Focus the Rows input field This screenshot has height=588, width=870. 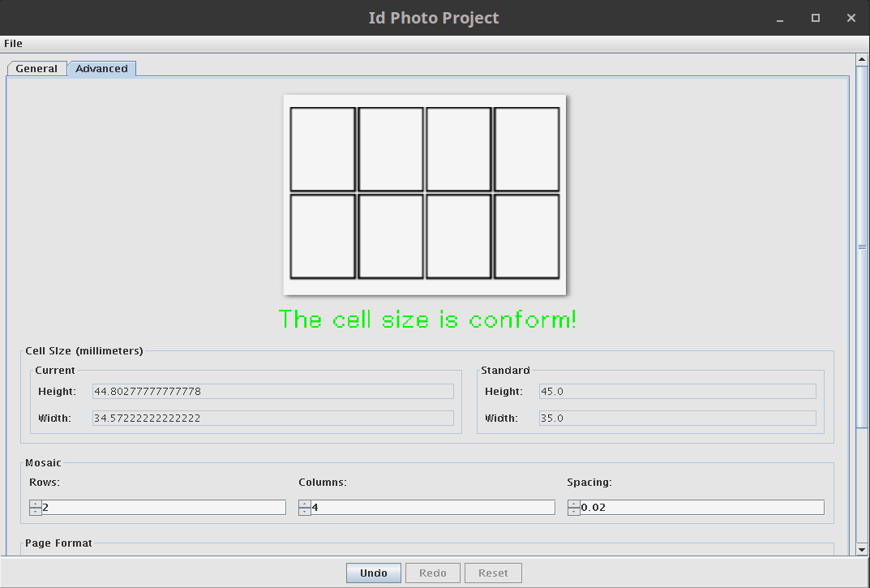163,508
